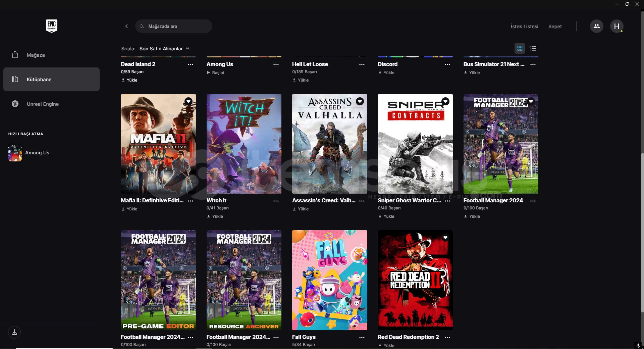644x349 pixels.
Task: Click Yükle under Witch It
Action: click(215, 216)
